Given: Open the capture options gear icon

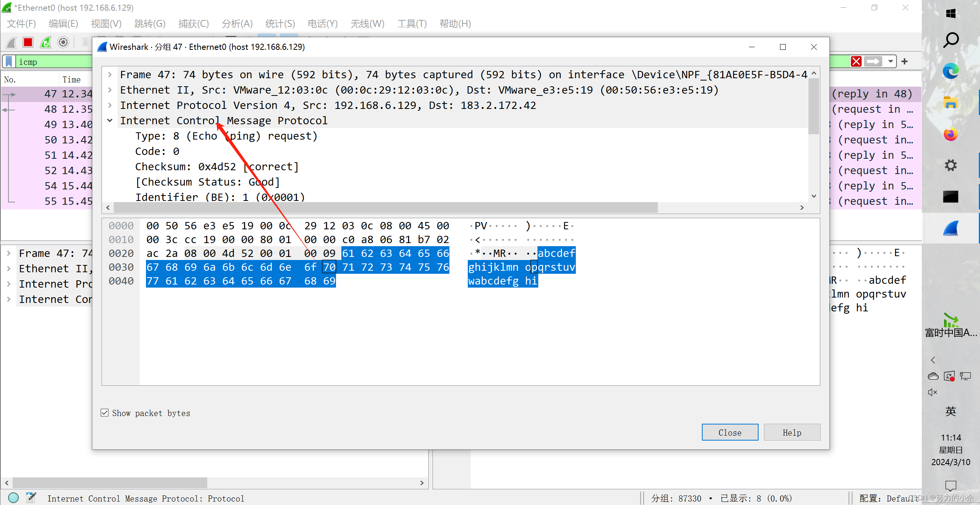Looking at the screenshot, I should tap(63, 42).
